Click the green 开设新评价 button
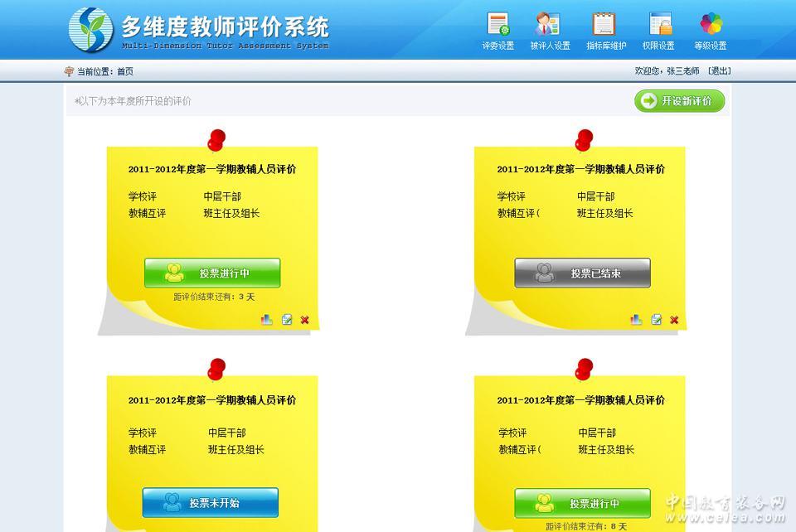This screenshot has width=796, height=532. coord(679,101)
